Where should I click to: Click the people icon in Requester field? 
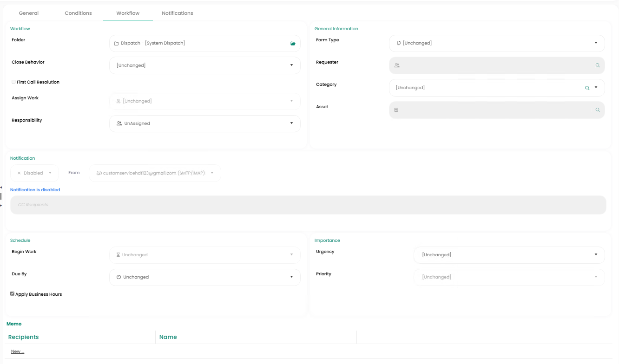point(397,65)
